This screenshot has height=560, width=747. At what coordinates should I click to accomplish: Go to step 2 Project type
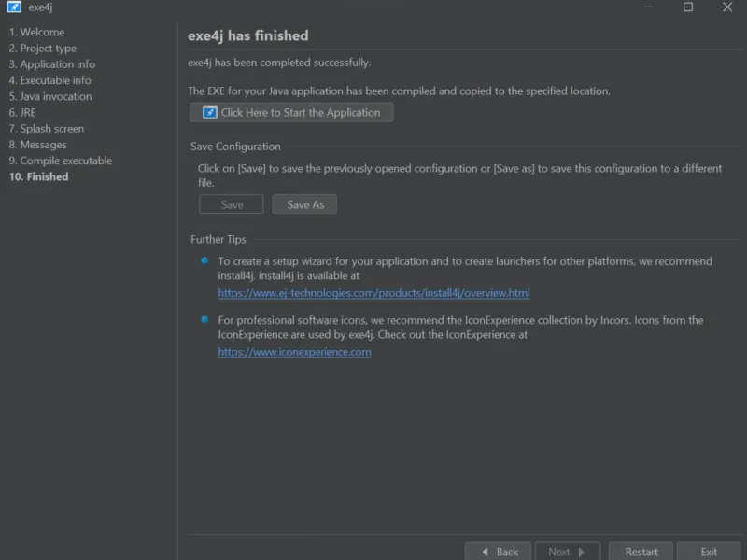pyautogui.click(x=42, y=49)
